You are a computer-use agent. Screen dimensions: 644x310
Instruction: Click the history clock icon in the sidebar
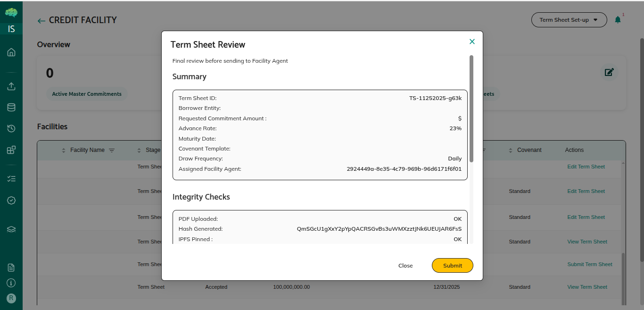(11, 129)
